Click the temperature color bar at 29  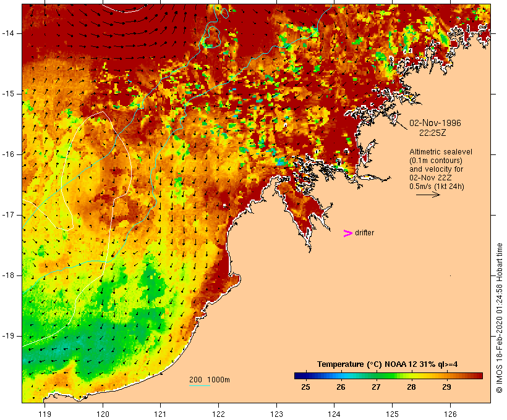tap(446, 376)
